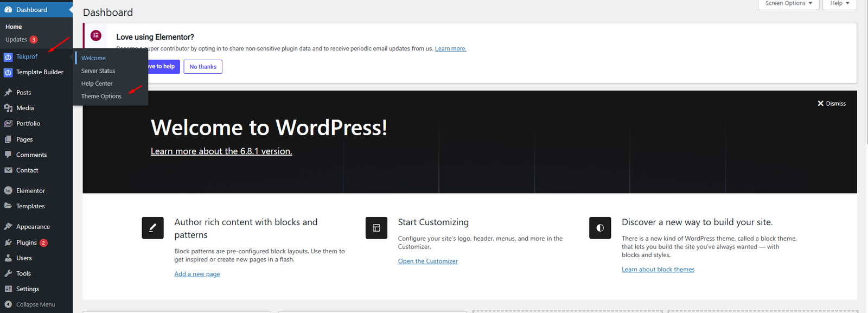The image size is (868, 313).
Task: Click the blue Elementor help button
Action: pos(163,67)
